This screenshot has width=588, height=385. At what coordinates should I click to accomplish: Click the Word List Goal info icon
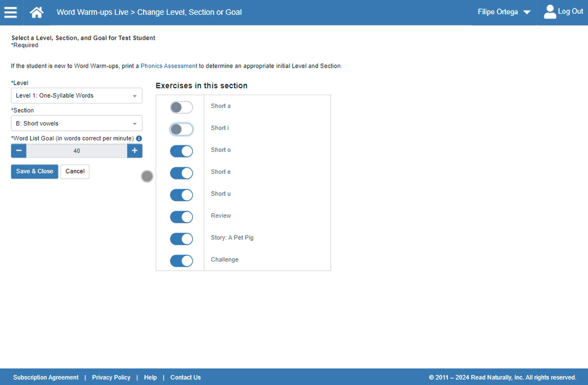(x=139, y=138)
